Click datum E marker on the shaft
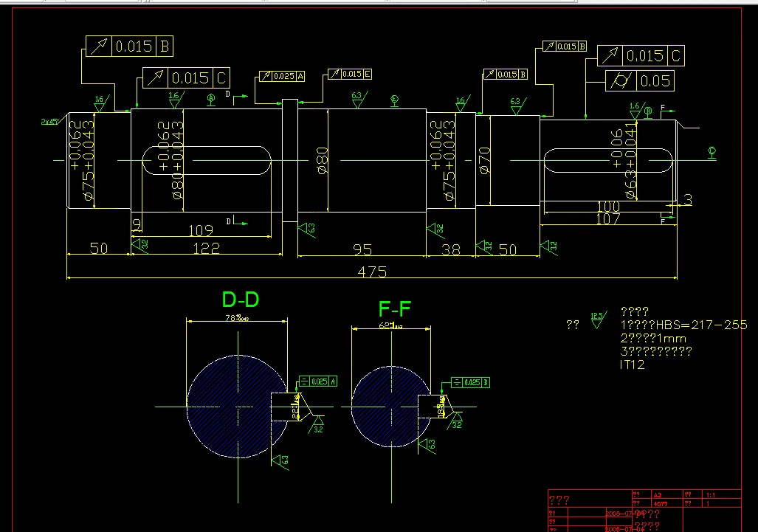 pyautogui.click(x=394, y=100)
